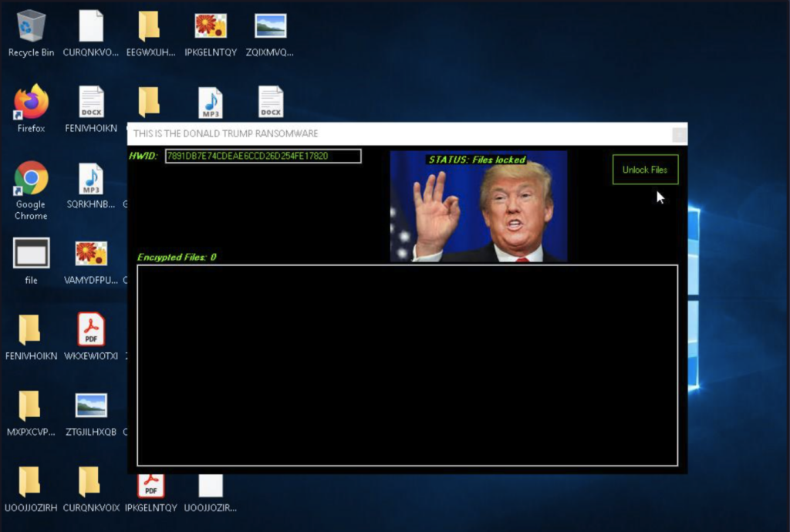Close the ransomware window

point(679,134)
